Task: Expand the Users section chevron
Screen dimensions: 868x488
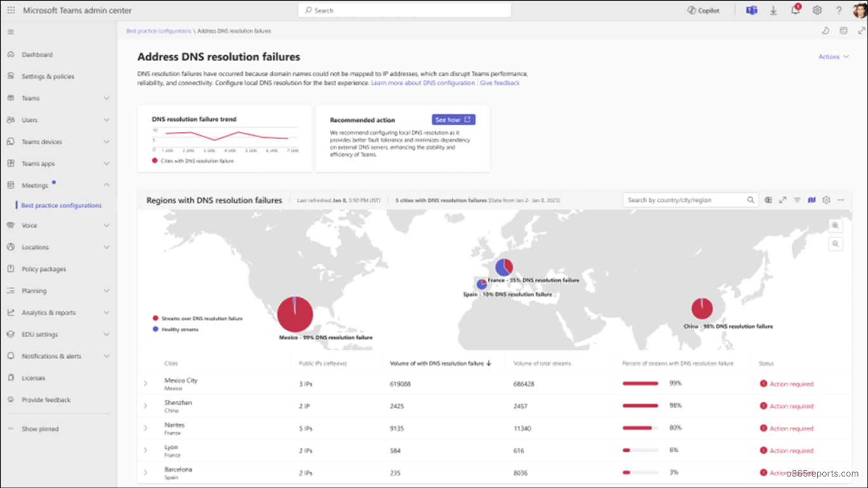Action: click(107, 120)
